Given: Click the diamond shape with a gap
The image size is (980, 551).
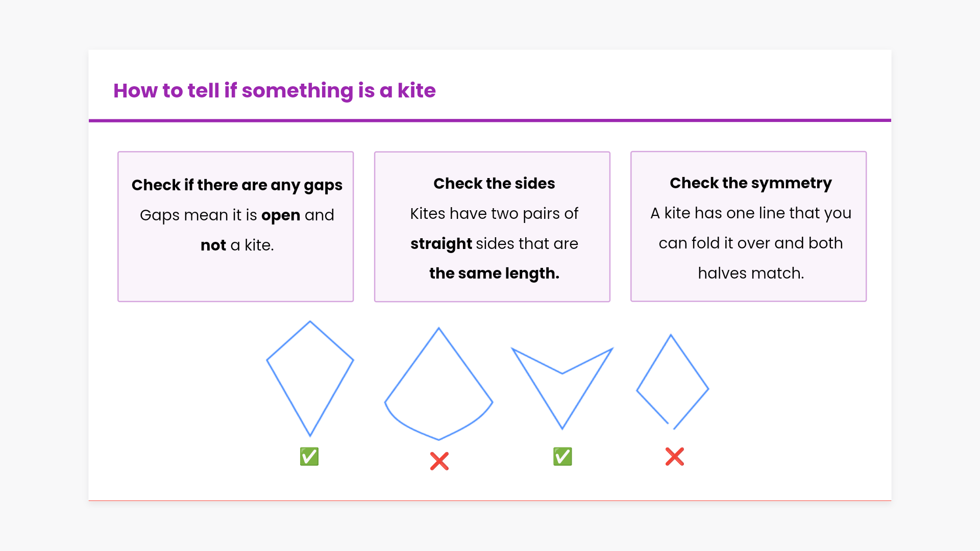Looking at the screenshot, I should click(672, 383).
